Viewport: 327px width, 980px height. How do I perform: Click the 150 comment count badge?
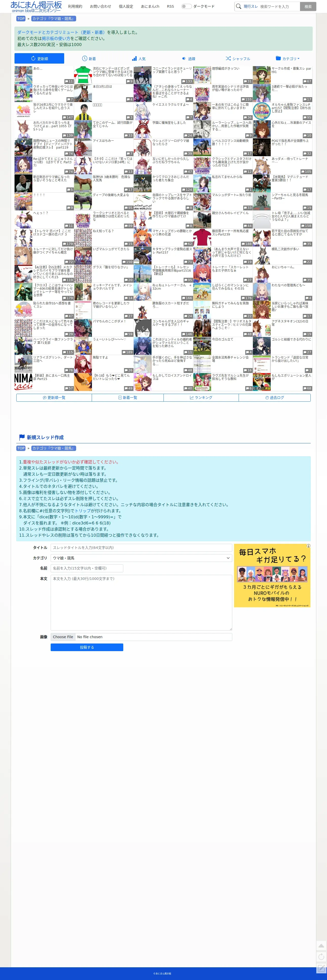[x=127, y=262]
